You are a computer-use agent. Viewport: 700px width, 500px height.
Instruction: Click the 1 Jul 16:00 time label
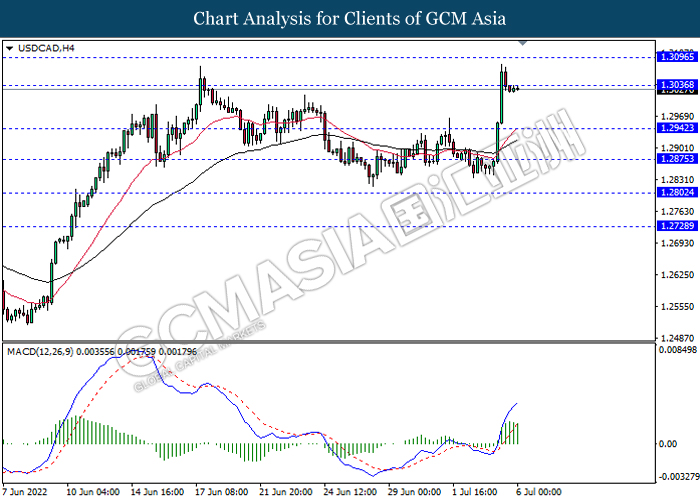pos(475,492)
